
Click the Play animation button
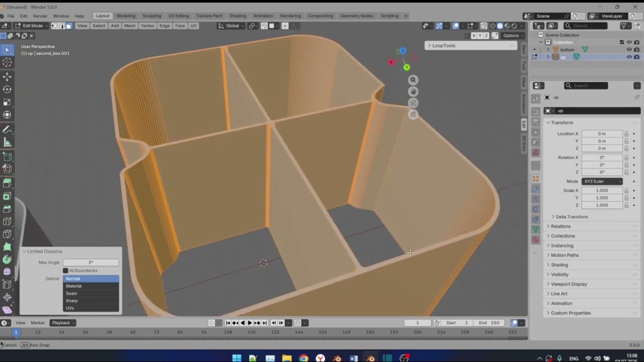tap(250, 323)
